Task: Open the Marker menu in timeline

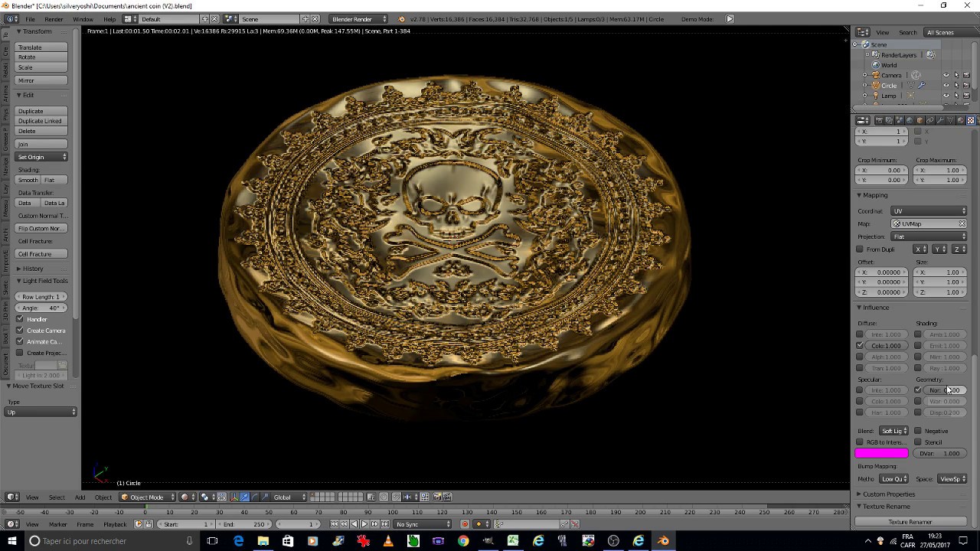Action: tap(57, 524)
